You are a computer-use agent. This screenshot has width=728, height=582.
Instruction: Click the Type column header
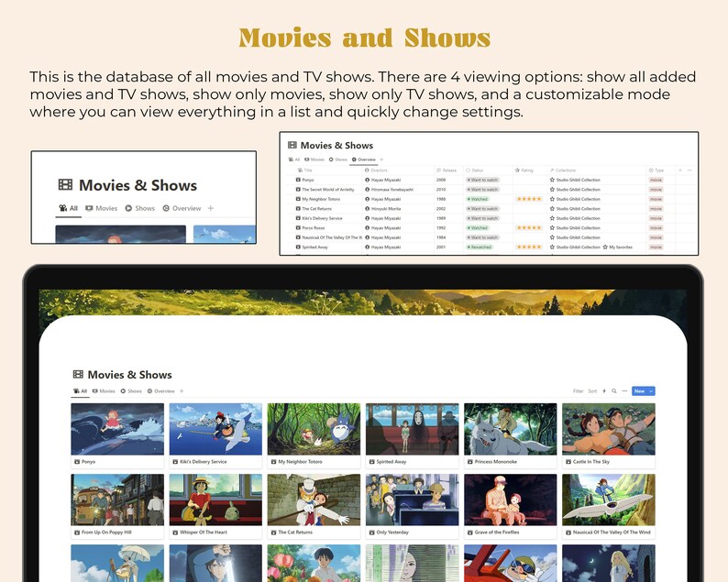656,170
